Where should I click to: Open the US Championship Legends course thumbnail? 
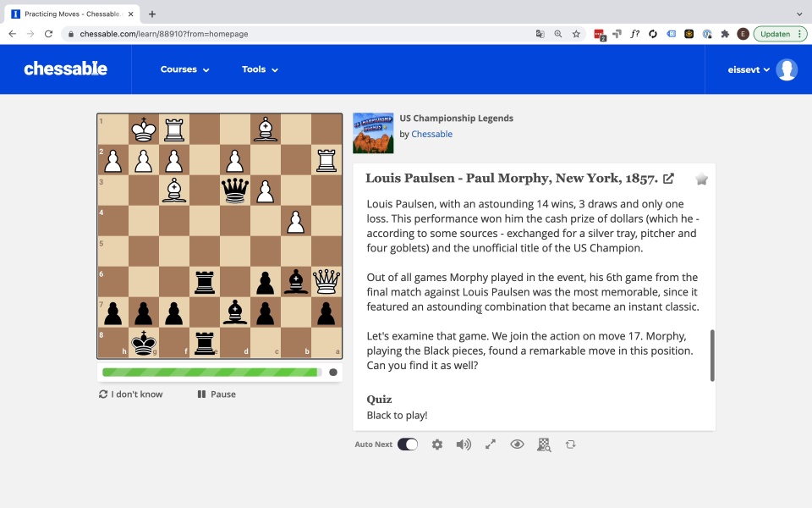[373, 133]
